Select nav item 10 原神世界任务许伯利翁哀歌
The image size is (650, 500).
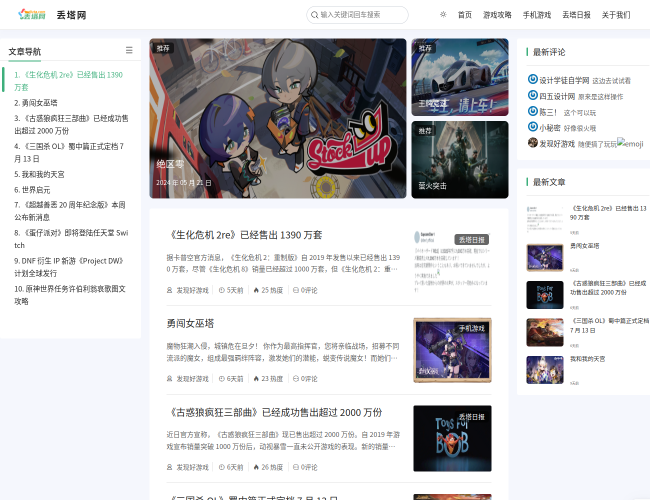pyautogui.click(x=70, y=295)
